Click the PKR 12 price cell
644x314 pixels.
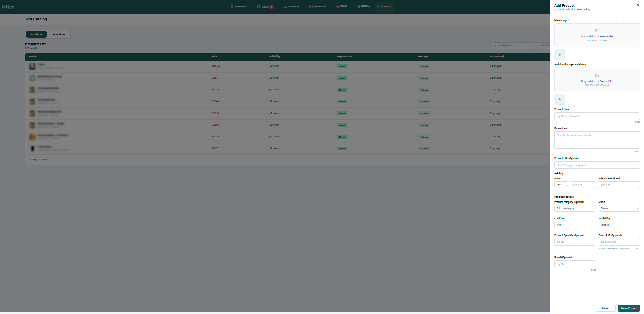(x=215, y=148)
